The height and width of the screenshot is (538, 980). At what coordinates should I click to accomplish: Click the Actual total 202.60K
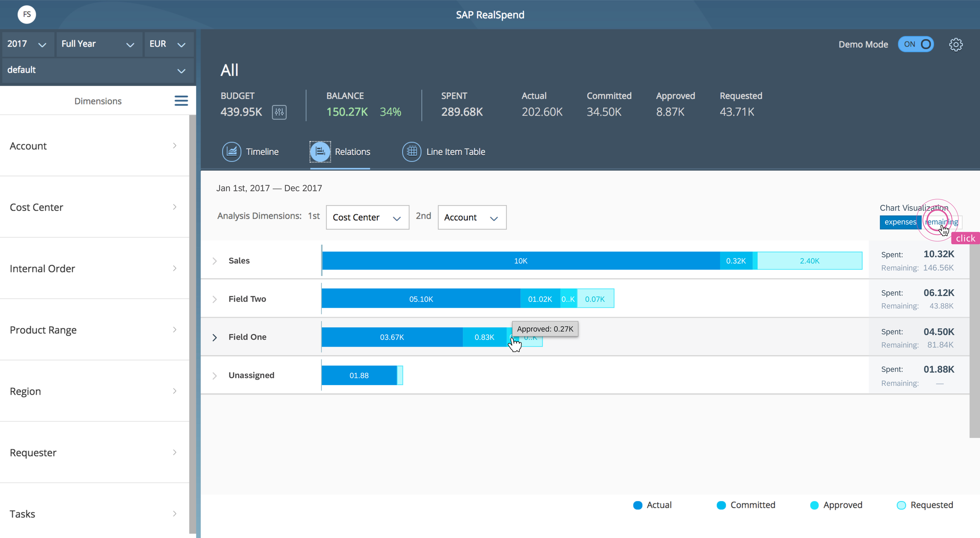pos(542,112)
